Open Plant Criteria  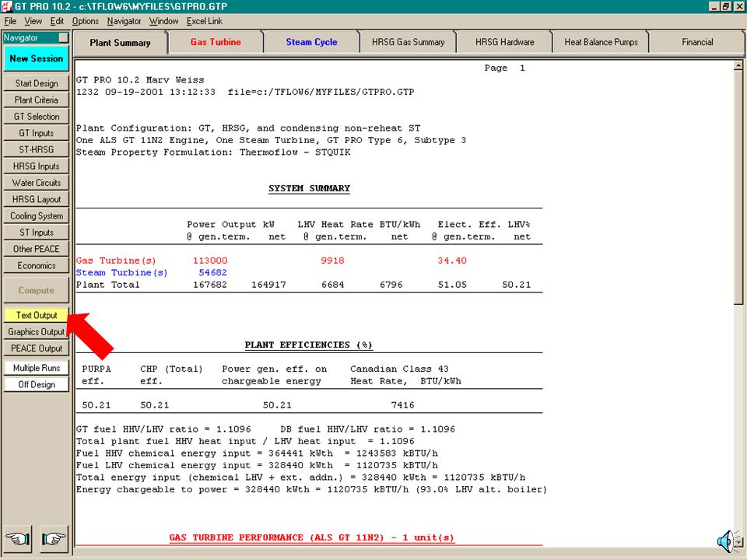[x=37, y=100]
